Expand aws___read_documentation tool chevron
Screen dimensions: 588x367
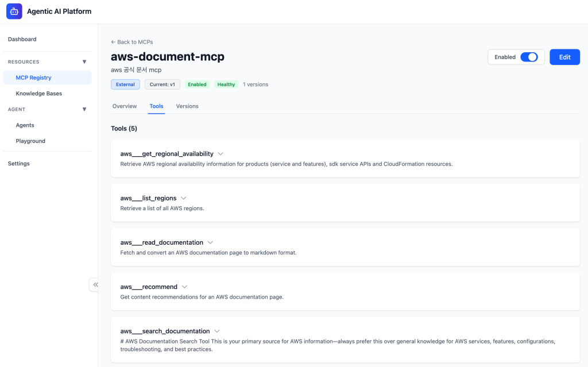coord(210,242)
